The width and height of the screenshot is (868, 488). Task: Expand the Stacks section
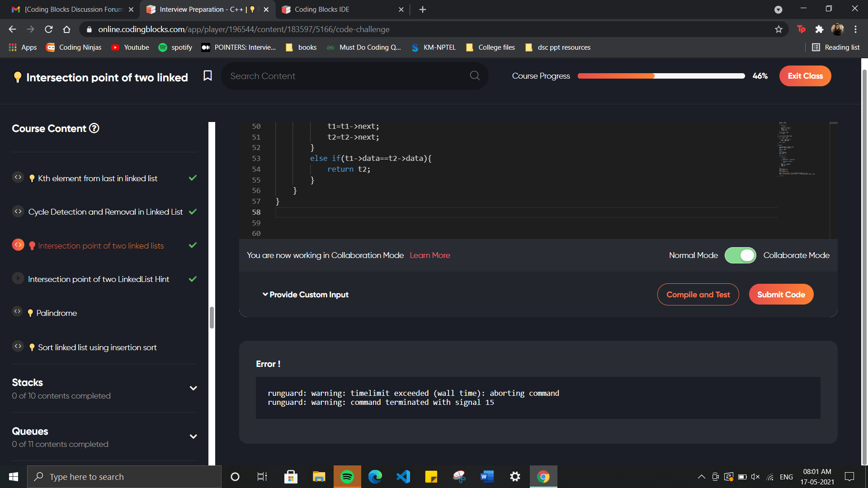click(193, 389)
